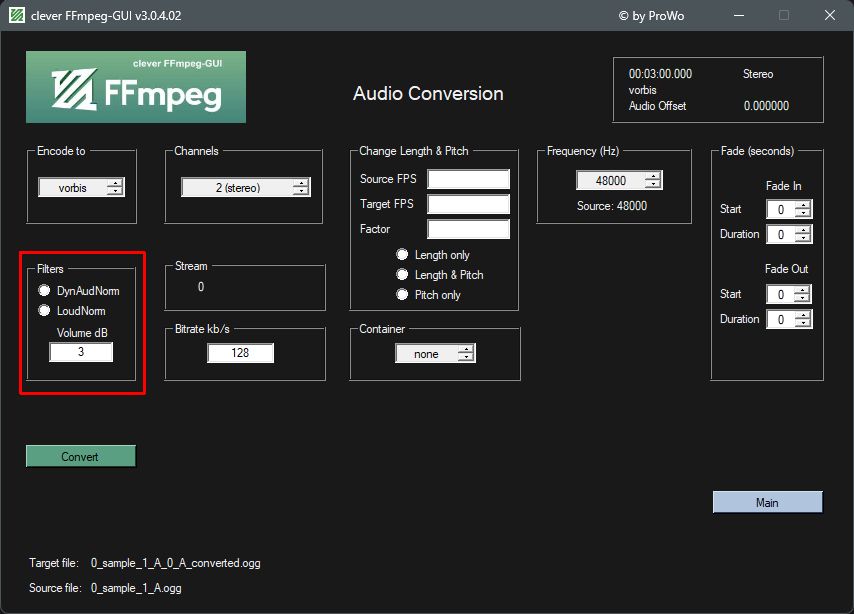Click the Convert button

pos(81,457)
